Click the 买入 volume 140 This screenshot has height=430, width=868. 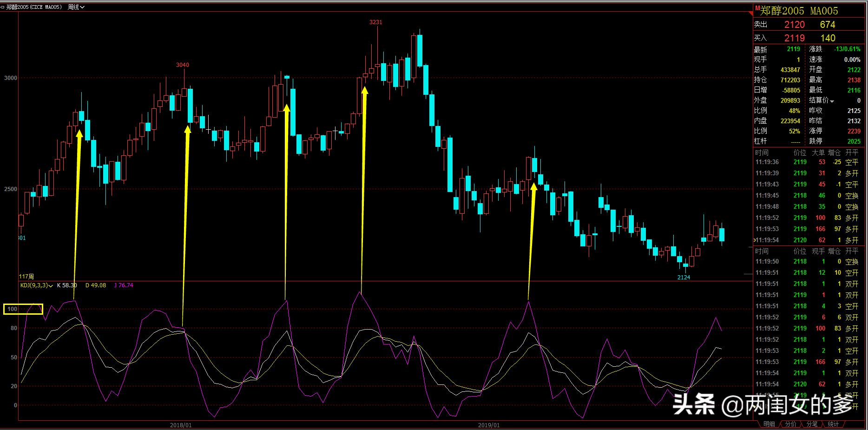coord(828,38)
